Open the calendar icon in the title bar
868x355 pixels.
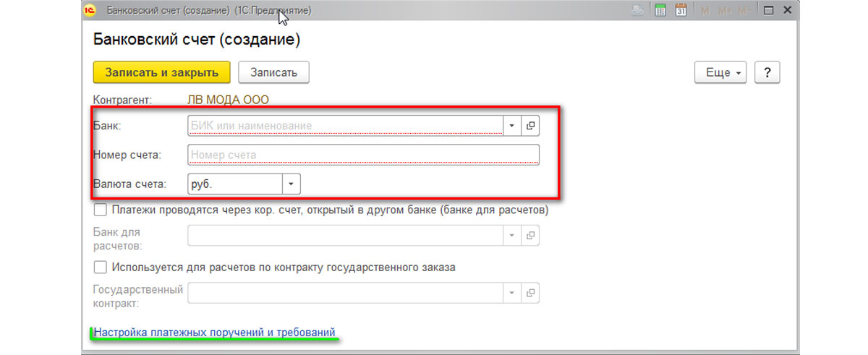[681, 11]
